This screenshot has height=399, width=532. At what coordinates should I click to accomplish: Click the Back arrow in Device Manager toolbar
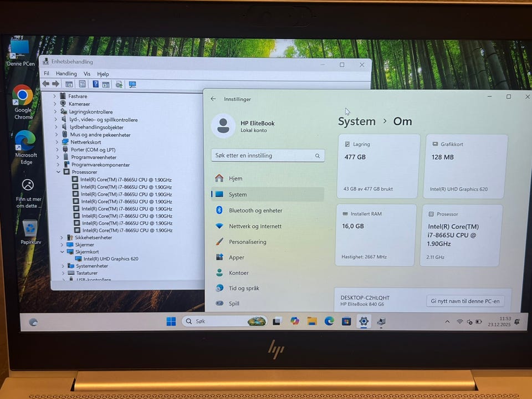46,84
